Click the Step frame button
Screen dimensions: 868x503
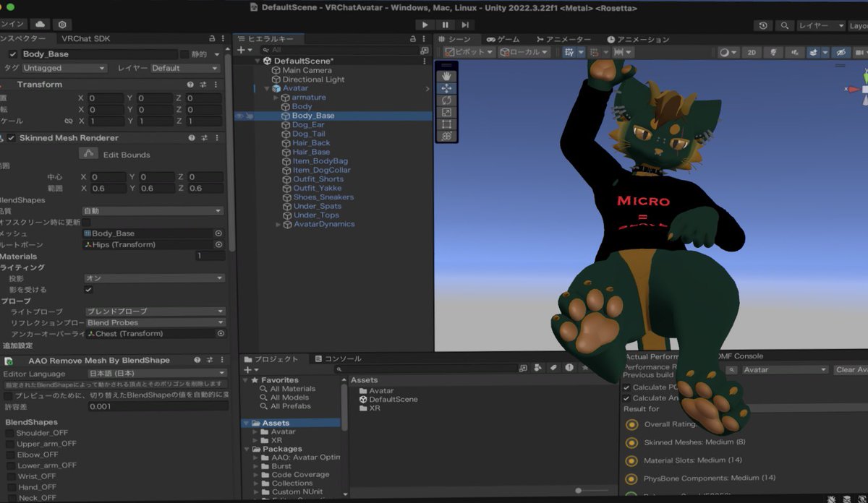(464, 25)
